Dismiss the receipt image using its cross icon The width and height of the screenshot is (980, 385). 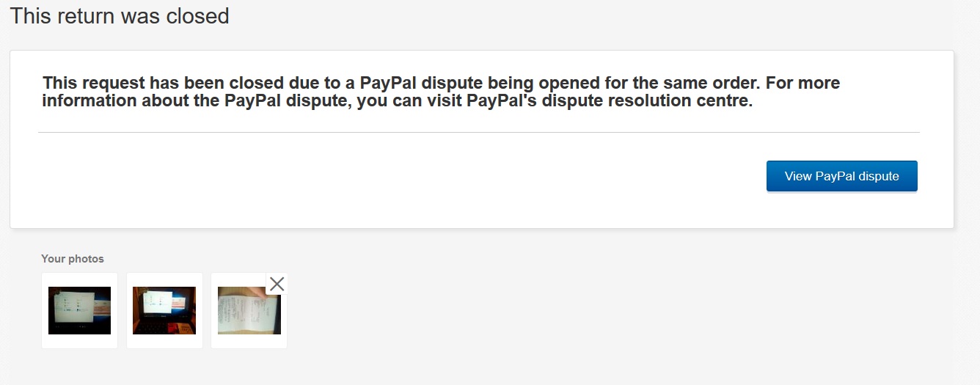277,284
